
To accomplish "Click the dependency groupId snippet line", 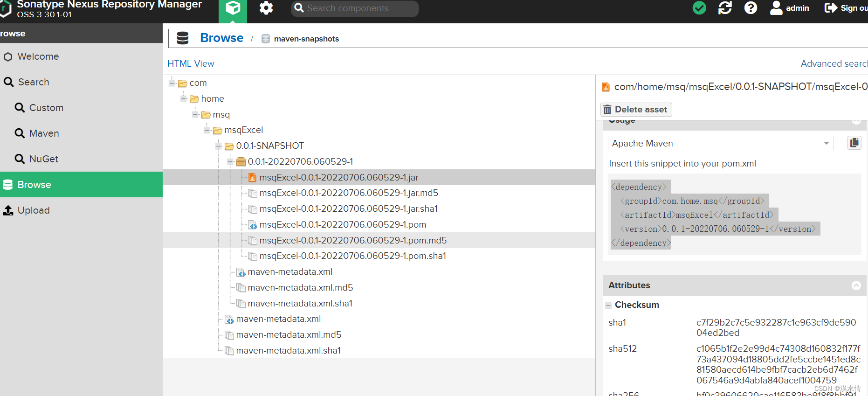I will point(692,201).
